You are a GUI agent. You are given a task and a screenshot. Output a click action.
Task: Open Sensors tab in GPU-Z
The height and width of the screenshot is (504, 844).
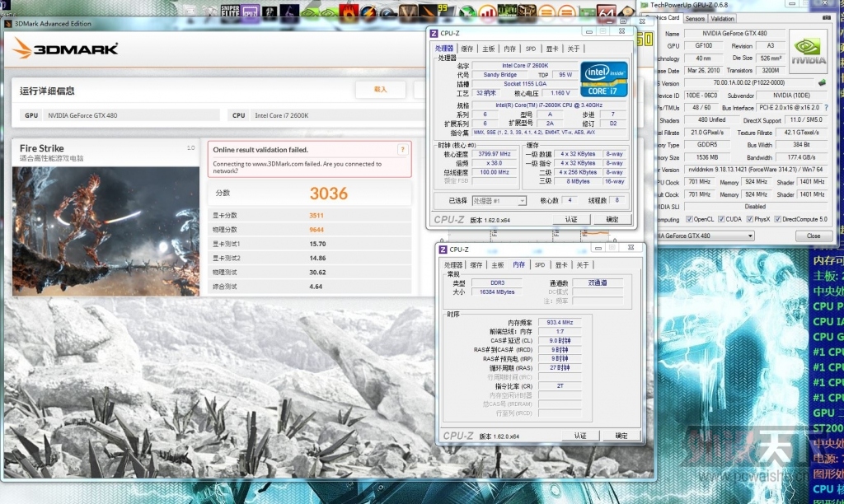[695, 18]
